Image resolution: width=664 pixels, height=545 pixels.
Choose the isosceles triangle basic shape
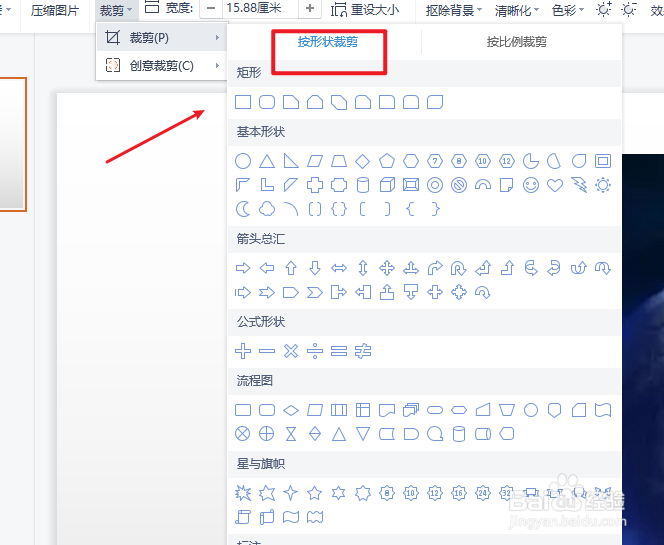(x=267, y=161)
